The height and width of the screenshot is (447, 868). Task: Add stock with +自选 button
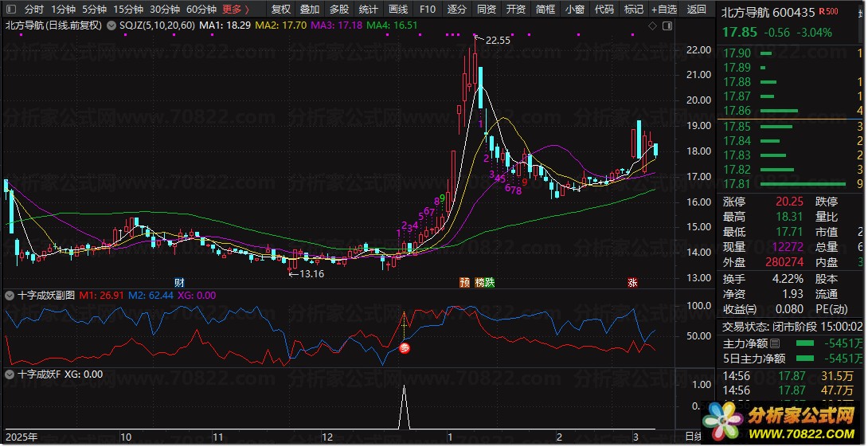[x=664, y=9]
